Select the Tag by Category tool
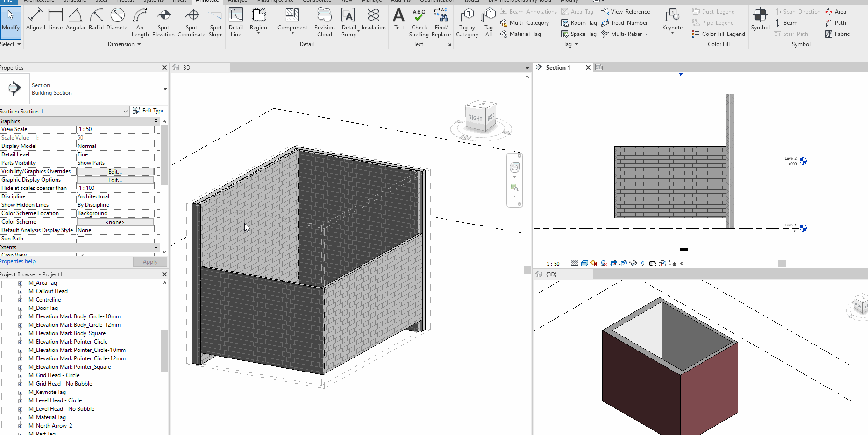 coord(467,22)
